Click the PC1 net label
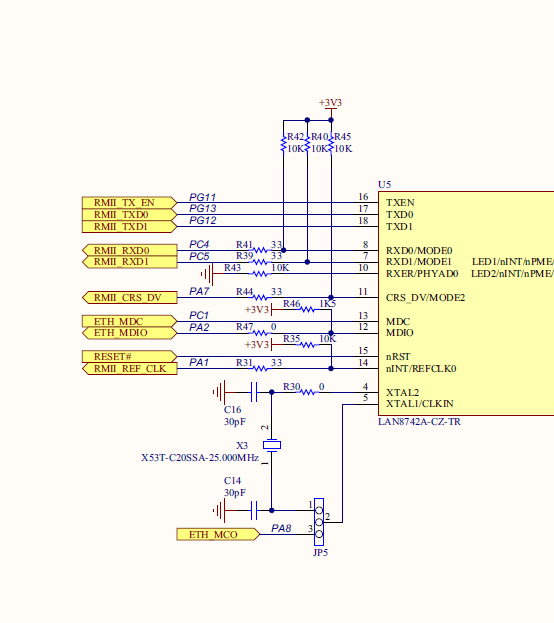The width and height of the screenshot is (554, 623). (199, 315)
